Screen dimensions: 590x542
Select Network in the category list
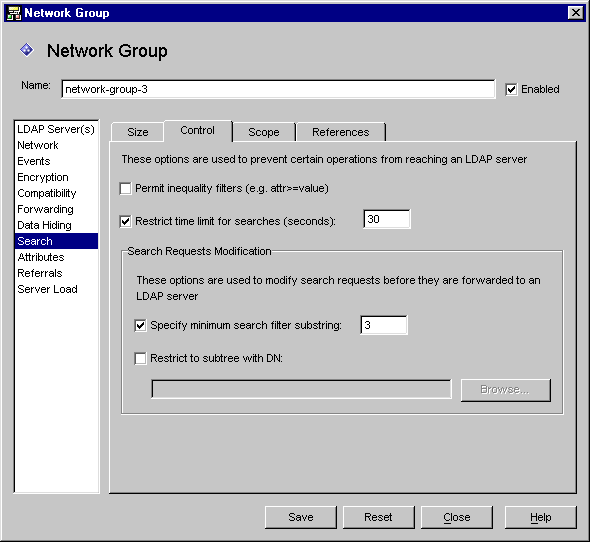pyautogui.click(x=56, y=145)
